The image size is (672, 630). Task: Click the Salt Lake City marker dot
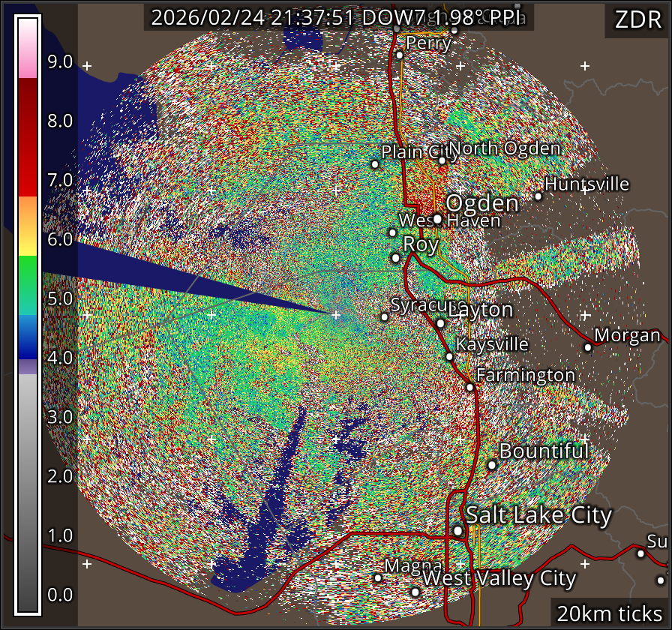457,530
